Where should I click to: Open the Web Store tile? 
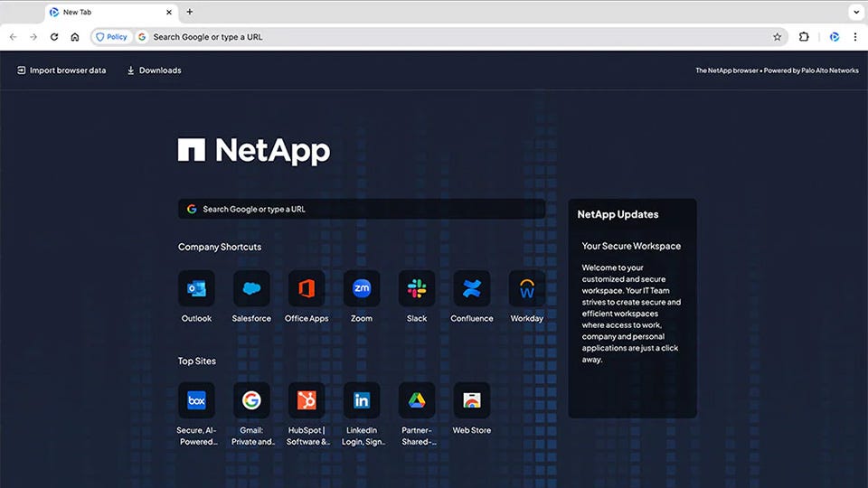[x=472, y=400]
